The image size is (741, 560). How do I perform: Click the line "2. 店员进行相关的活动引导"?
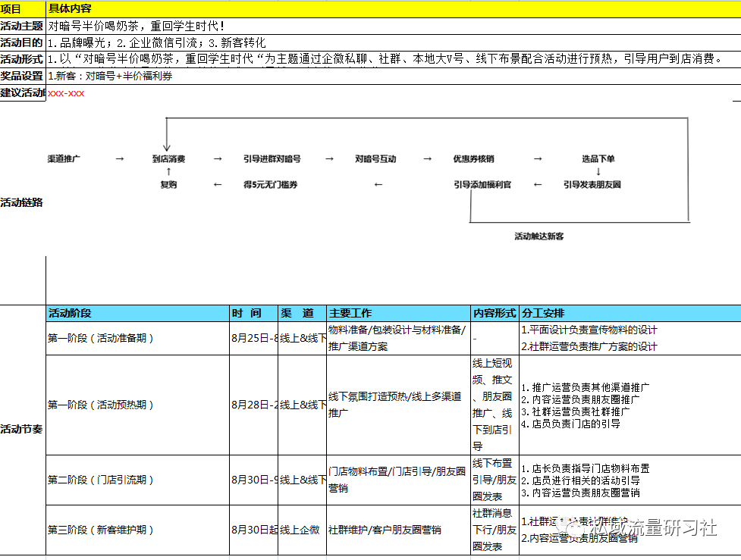tap(580, 480)
